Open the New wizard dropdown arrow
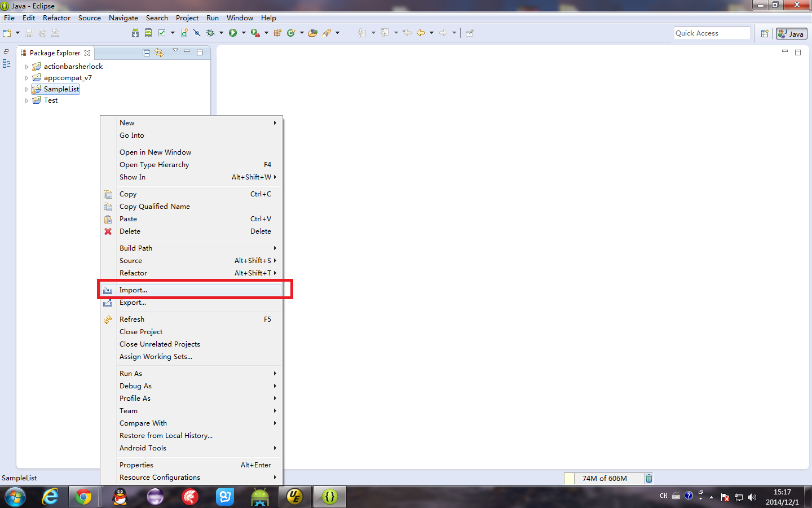This screenshot has width=812, height=508. click(x=17, y=33)
